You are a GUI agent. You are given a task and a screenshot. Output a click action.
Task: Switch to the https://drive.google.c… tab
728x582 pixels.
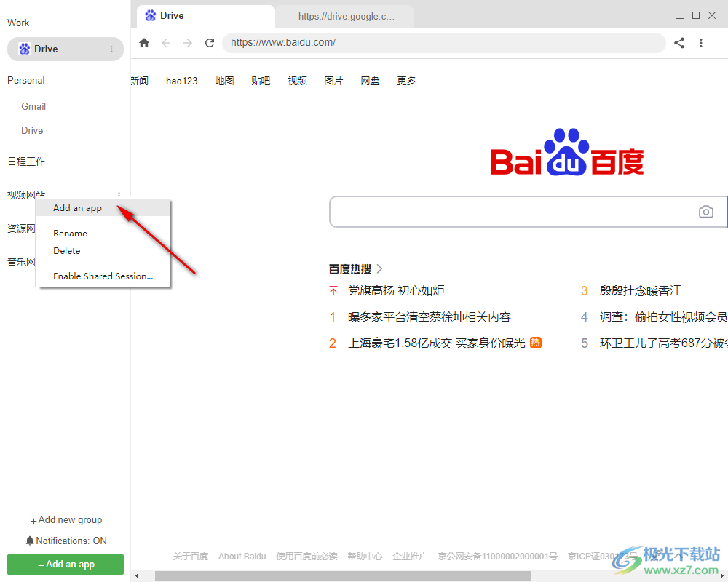(x=346, y=16)
